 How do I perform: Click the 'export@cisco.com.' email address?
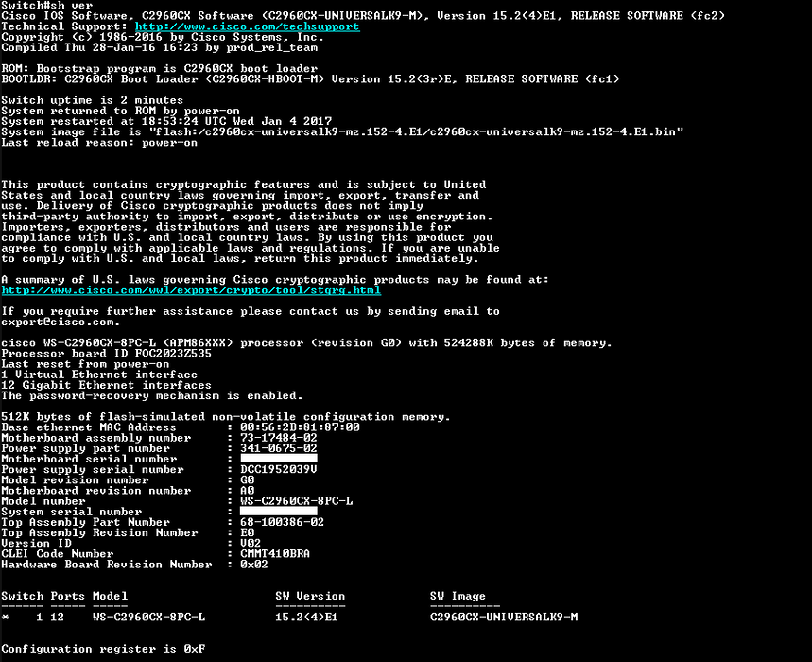point(60,322)
